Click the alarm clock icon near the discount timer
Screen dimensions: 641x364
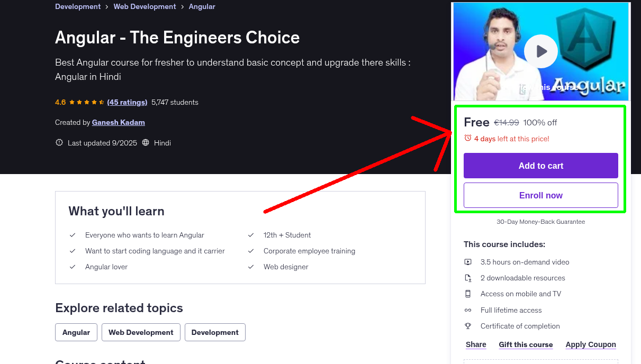467,138
